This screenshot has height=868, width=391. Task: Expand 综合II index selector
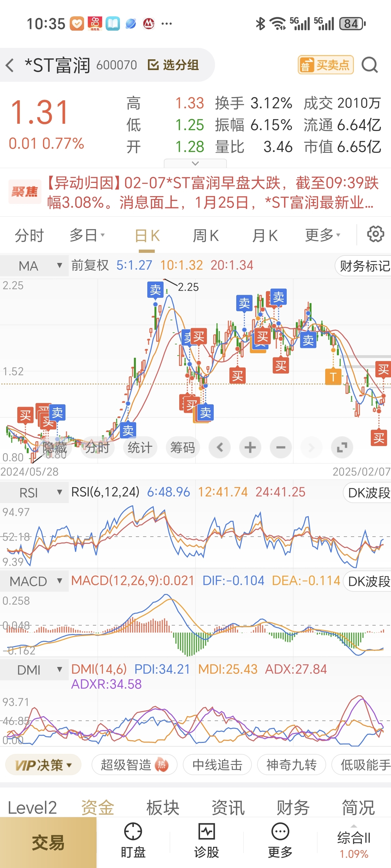[x=354, y=842]
